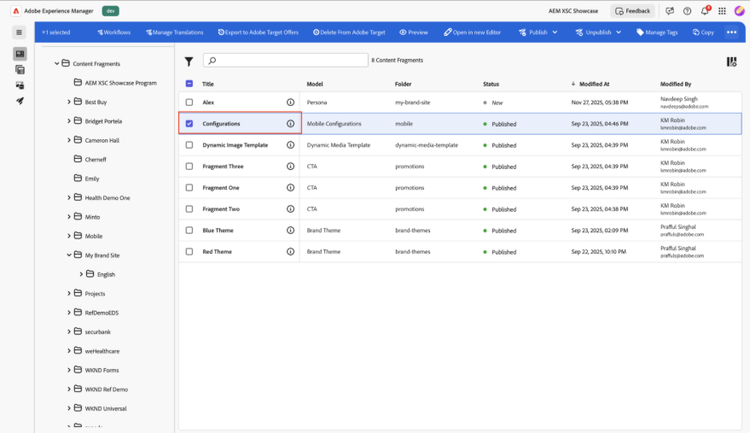
Task: Check the Blue Theme row checkbox
Action: click(x=189, y=230)
